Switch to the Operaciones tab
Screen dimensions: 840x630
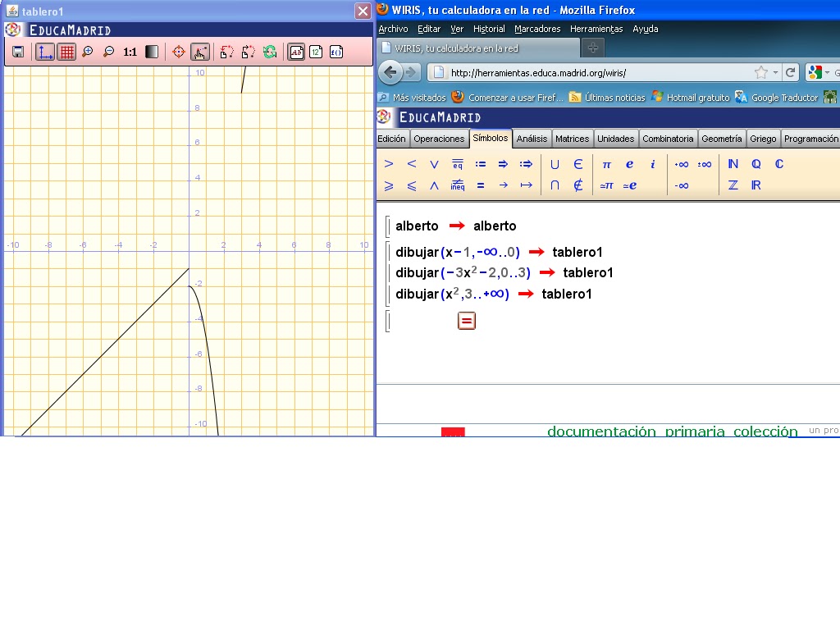point(439,139)
